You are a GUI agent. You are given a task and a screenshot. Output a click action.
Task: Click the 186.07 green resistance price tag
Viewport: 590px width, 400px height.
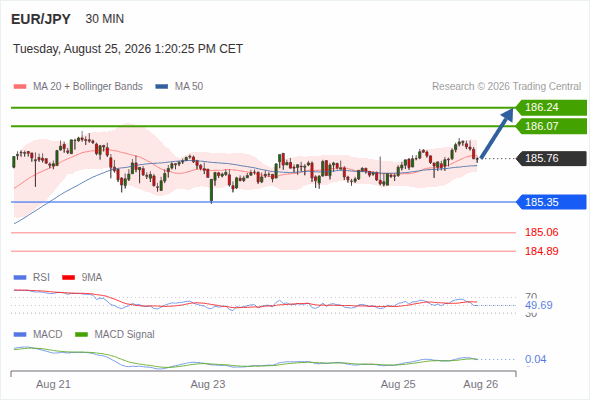pyautogui.click(x=551, y=126)
